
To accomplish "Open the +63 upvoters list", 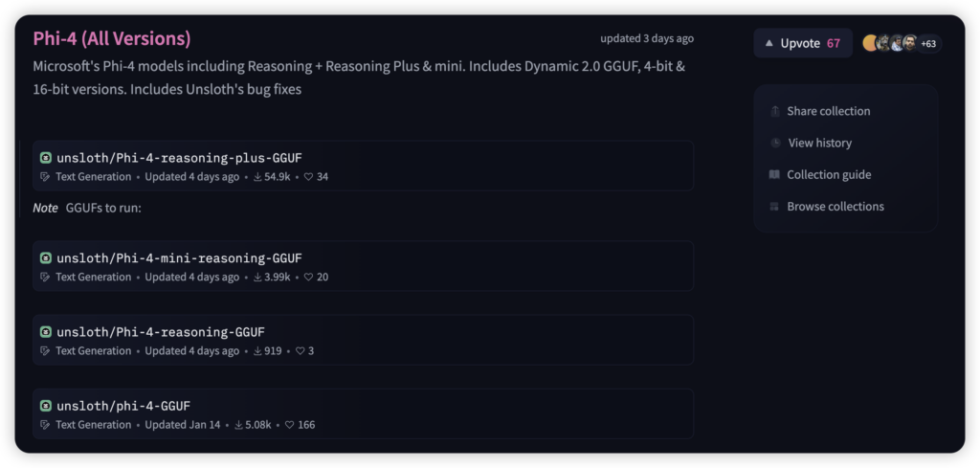I will 928,44.
